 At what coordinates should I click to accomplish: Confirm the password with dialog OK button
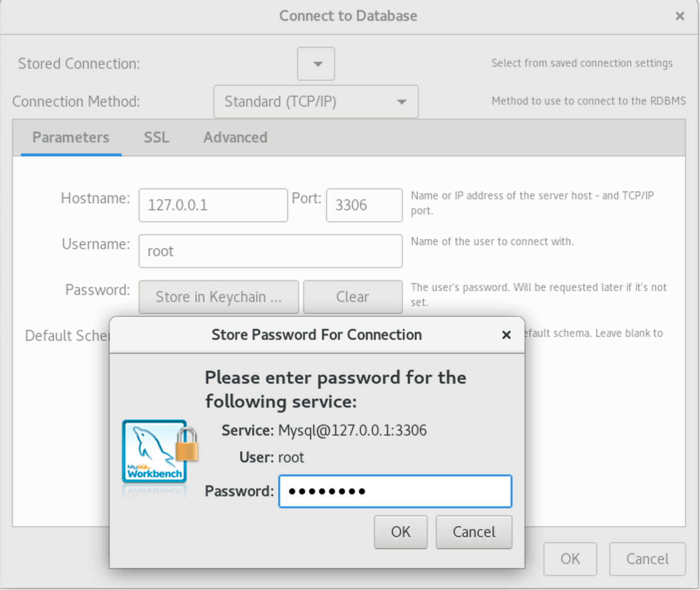(401, 532)
